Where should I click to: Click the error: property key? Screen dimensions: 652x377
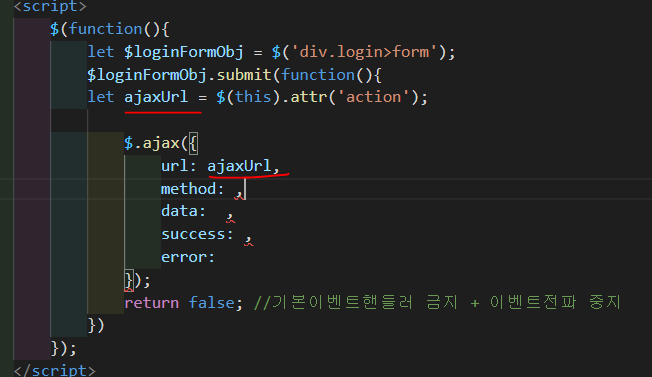[x=188, y=257]
